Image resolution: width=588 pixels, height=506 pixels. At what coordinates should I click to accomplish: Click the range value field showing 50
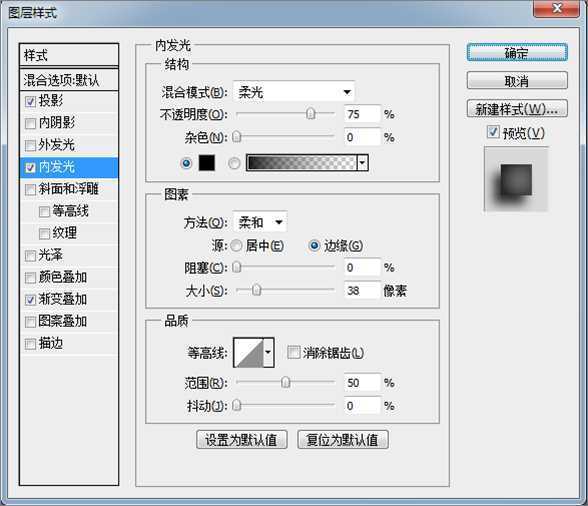(x=362, y=383)
